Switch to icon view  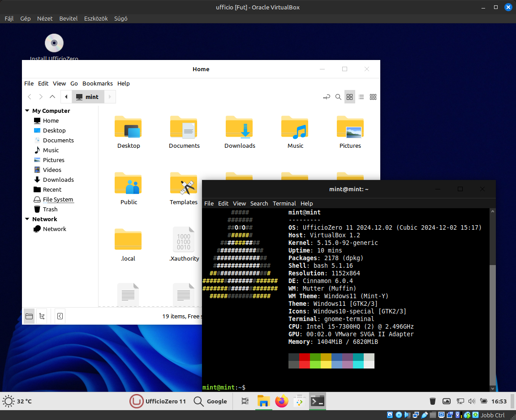[x=349, y=97]
